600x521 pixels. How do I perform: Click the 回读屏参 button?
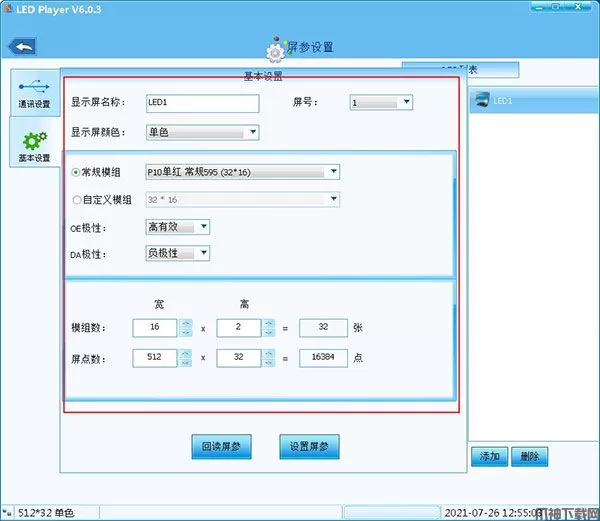pos(221,446)
